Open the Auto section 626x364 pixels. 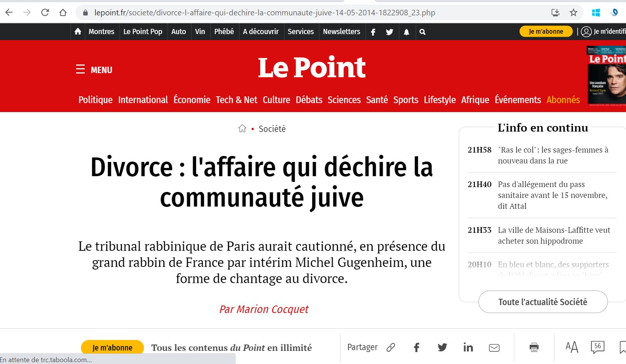coord(178,32)
